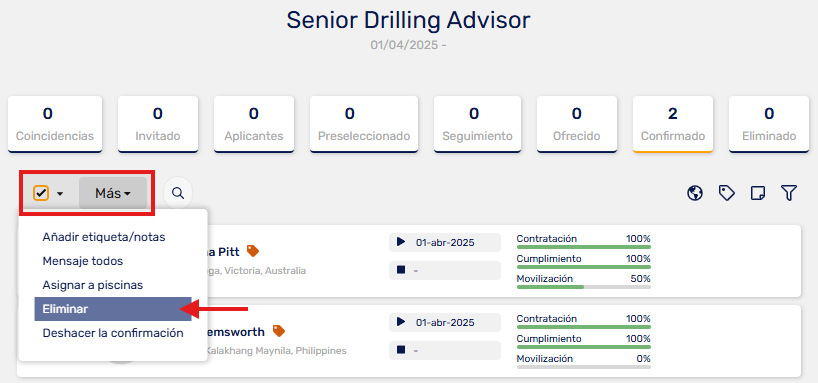The width and height of the screenshot is (818, 383).
Task: Toggle the select-all checkbox
Action: click(x=41, y=193)
